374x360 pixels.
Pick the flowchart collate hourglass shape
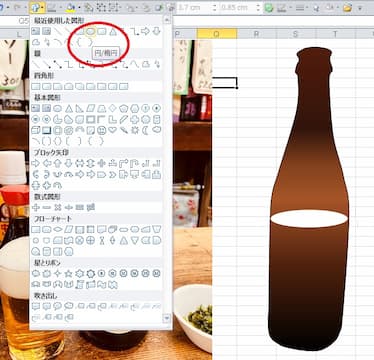[102, 240]
